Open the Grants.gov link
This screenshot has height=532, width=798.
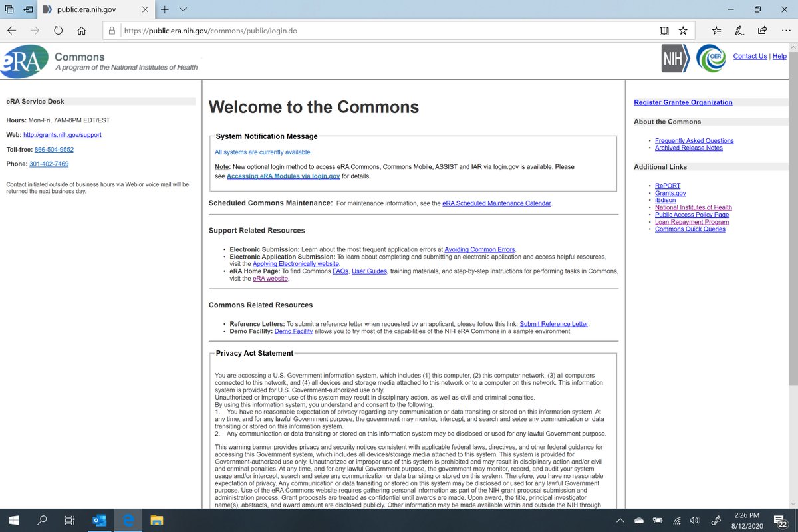(670, 193)
